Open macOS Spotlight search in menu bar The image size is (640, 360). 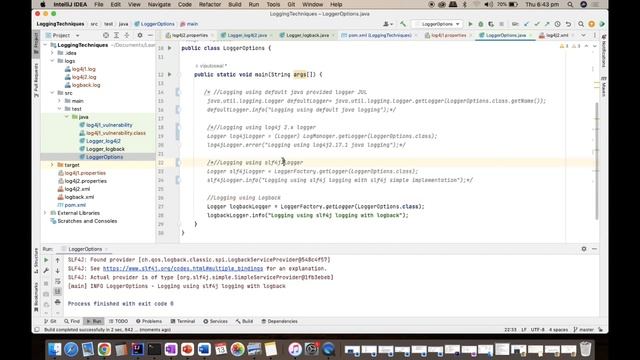pos(570,4)
